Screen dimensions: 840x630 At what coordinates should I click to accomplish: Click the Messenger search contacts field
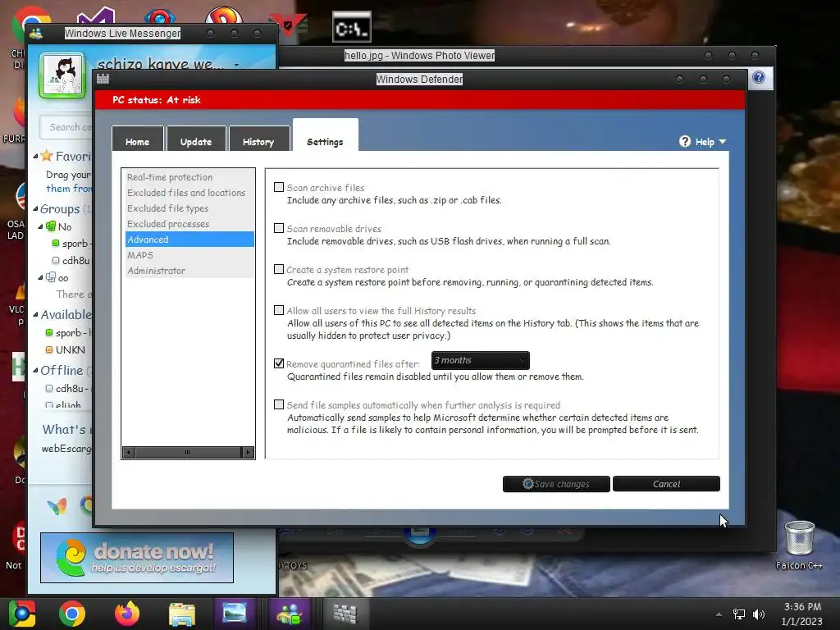tap(66, 127)
